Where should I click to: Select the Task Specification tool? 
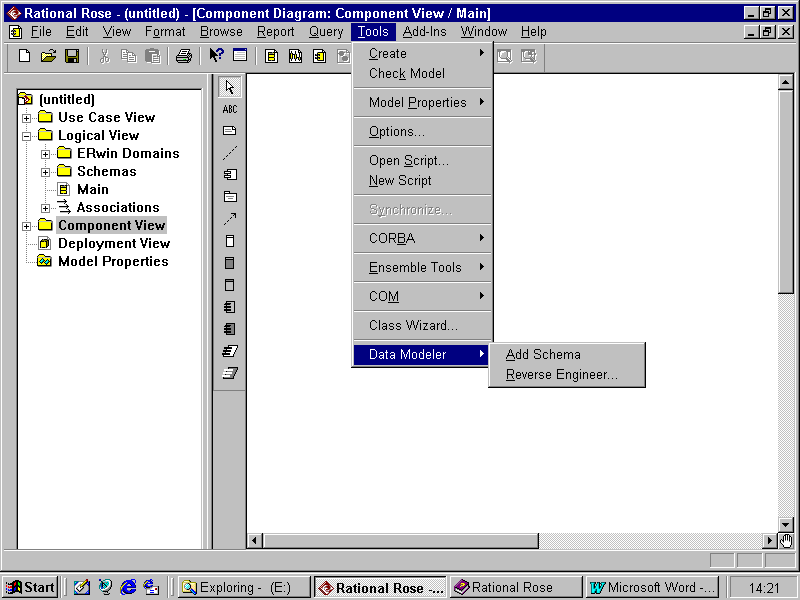click(x=230, y=351)
